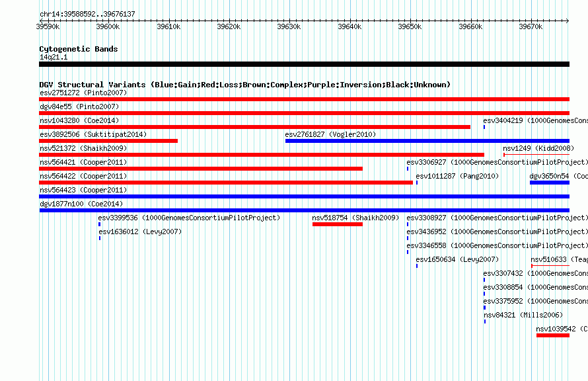Click esv3892506 (Suktitipat2014) label
Screen dimensions: 588x381
(93, 134)
